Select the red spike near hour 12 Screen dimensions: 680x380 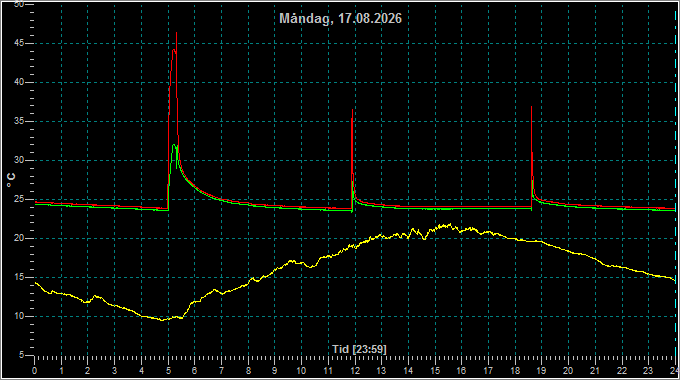pos(352,111)
